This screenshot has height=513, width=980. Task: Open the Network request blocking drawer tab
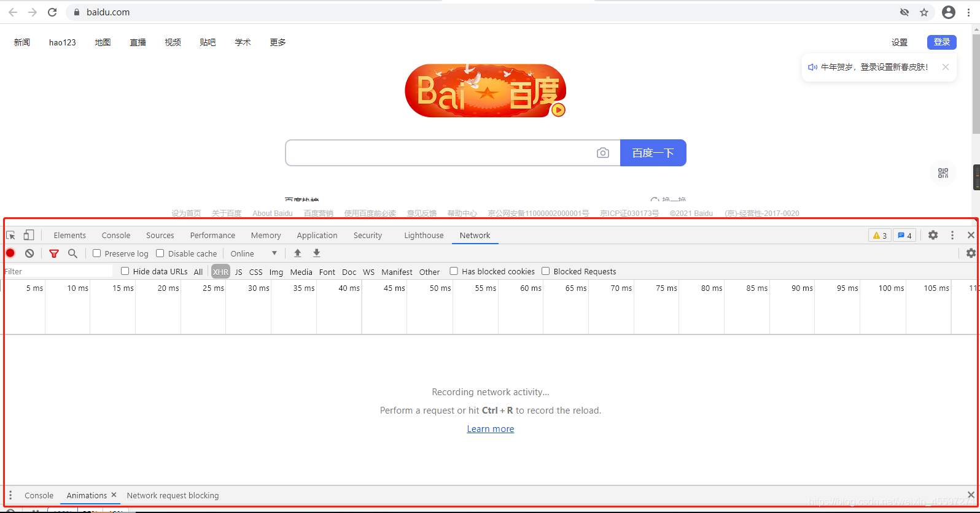[x=173, y=495]
